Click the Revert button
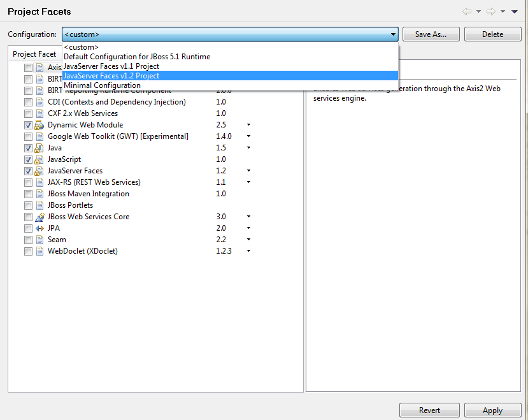The width and height of the screenshot is (528, 420). coord(429,410)
